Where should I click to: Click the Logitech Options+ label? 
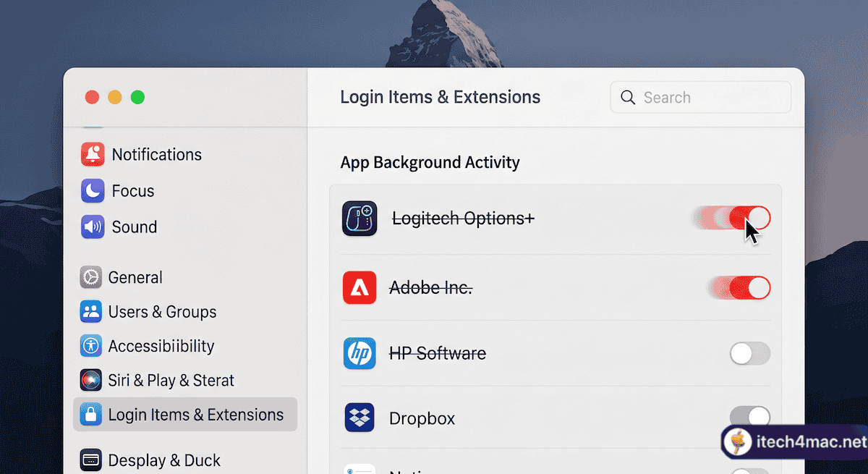463,218
